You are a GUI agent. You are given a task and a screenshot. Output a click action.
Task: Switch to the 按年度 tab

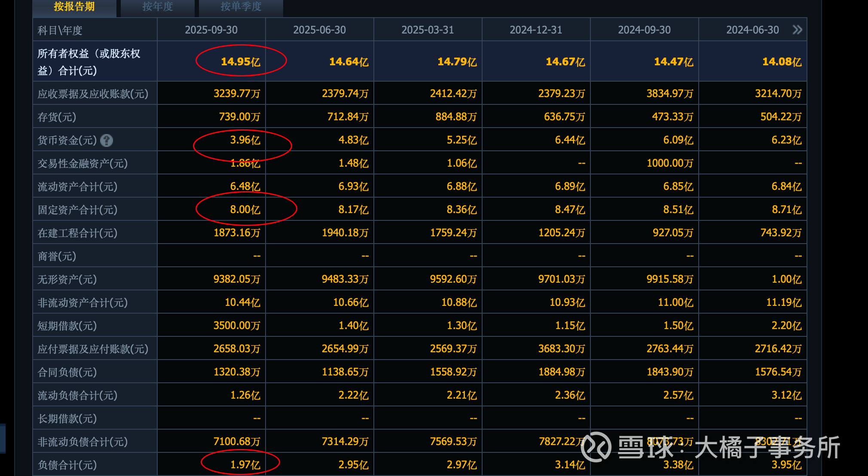157,6
